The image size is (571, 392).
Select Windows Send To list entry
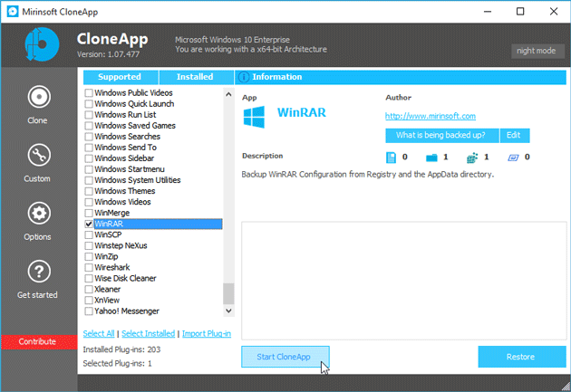[125, 148]
